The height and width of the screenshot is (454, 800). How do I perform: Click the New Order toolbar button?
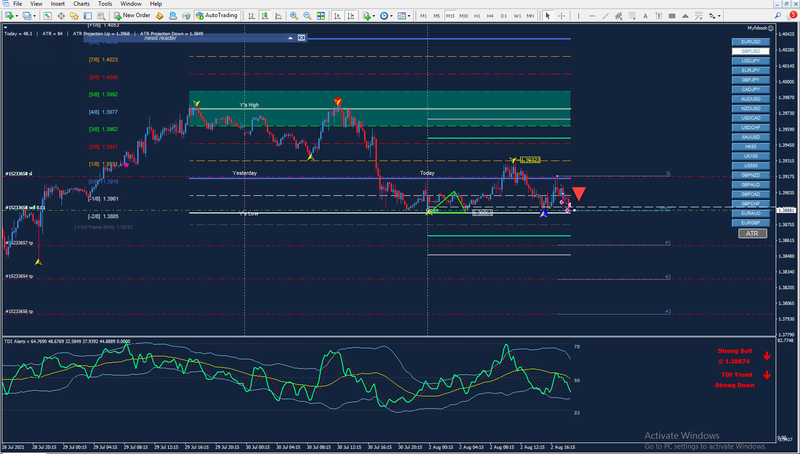pyautogui.click(x=131, y=16)
